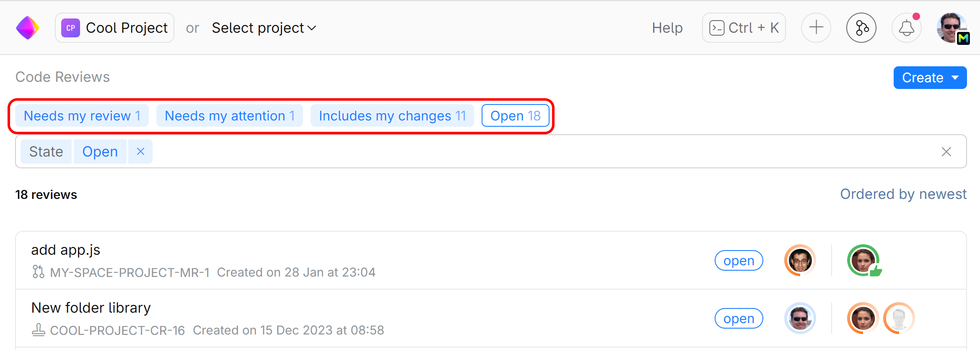
Task: Open the graph icon next to notifications
Action: click(x=861, y=28)
